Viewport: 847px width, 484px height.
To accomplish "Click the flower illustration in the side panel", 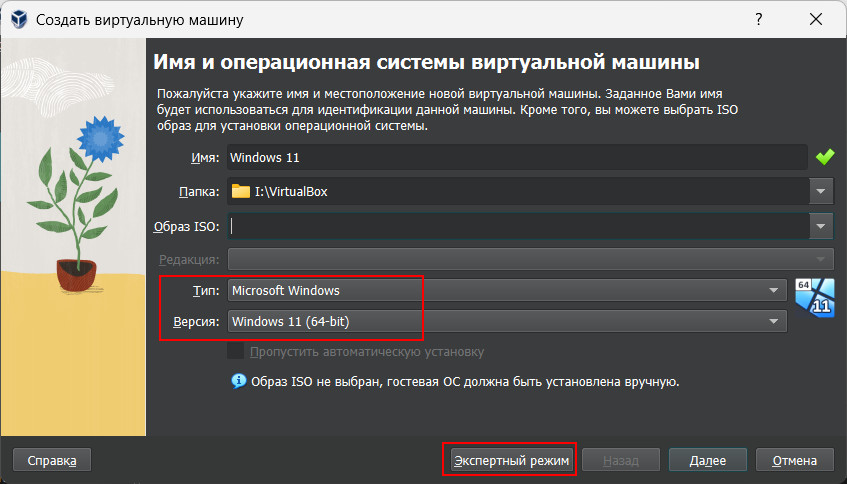I will point(76,205).
